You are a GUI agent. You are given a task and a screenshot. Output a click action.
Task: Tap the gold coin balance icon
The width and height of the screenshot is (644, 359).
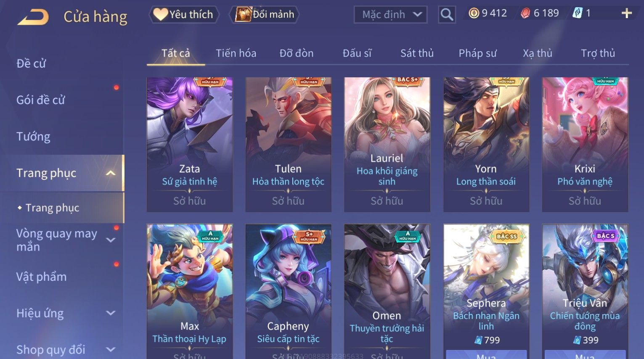[x=474, y=13]
